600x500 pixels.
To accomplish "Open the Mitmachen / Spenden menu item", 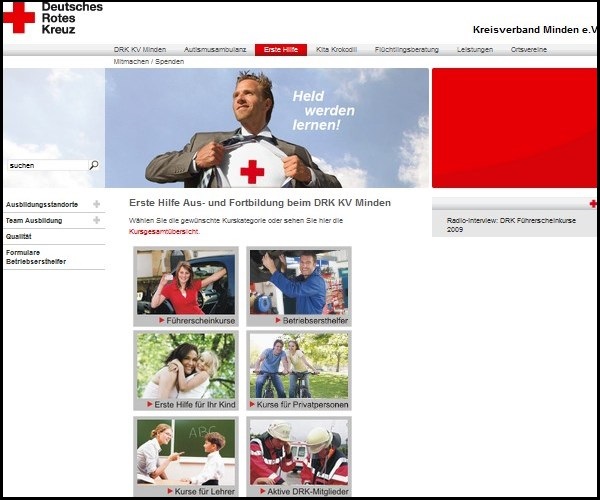I will click(148, 62).
